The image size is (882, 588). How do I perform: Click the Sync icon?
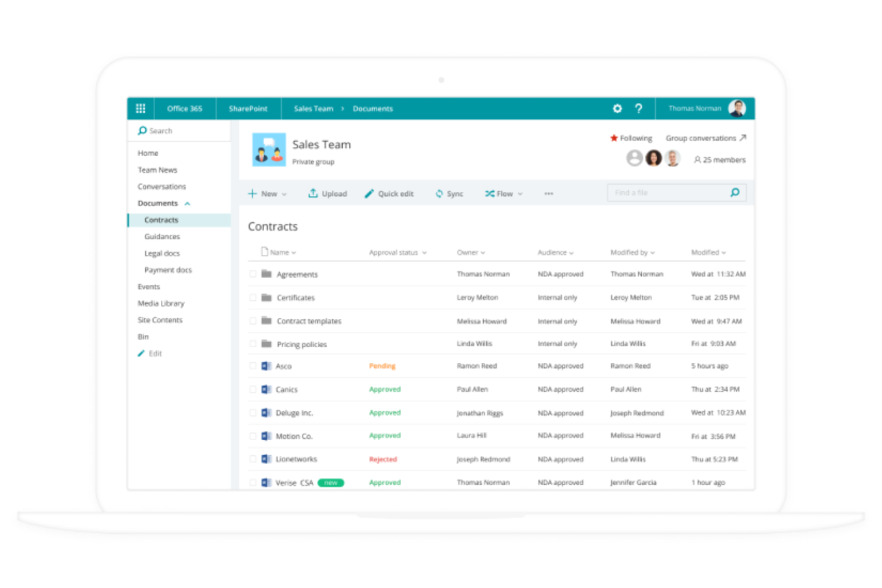point(439,193)
